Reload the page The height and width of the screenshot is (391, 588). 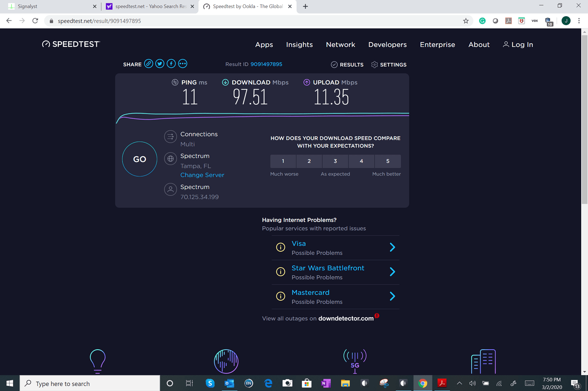coord(35,21)
